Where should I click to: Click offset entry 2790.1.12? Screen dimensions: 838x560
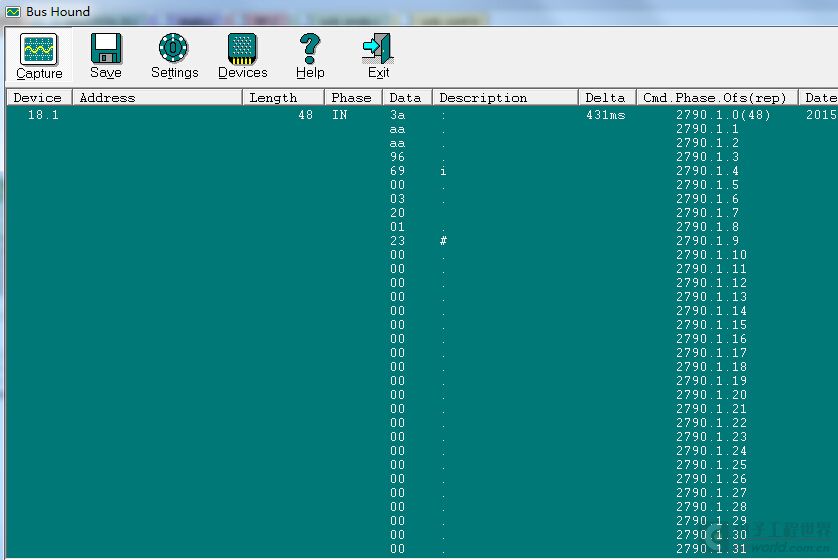[711, 283]
